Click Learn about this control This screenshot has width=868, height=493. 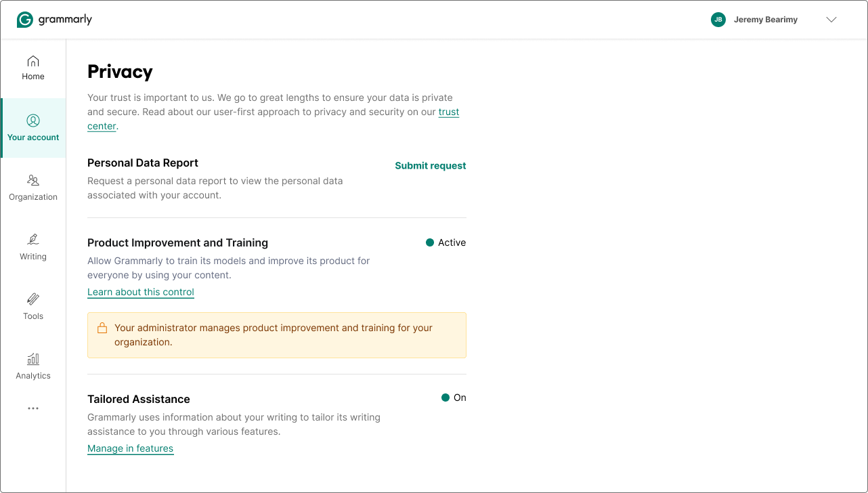(140, 292)
